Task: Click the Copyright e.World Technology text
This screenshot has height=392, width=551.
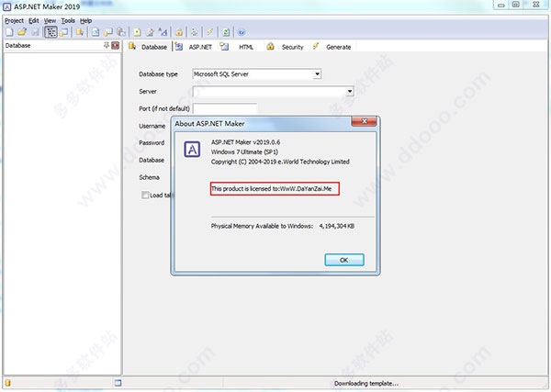Action: (x=280, y=162)
